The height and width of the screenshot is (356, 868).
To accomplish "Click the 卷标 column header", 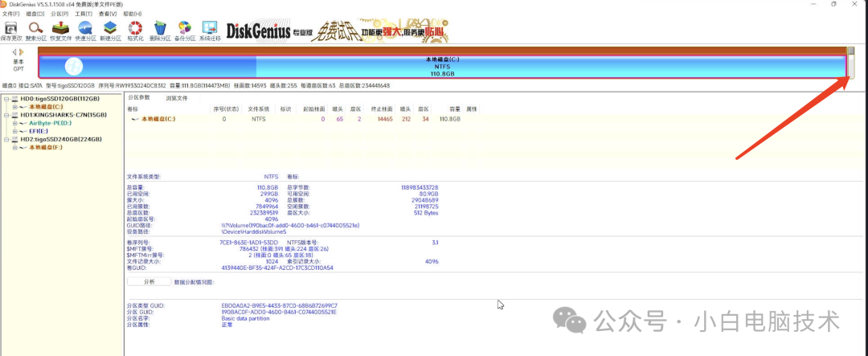I will click(133, 109).
